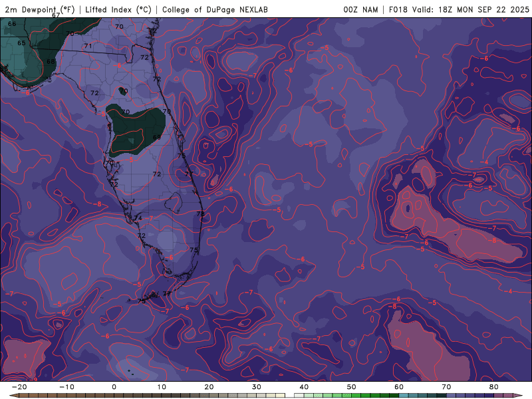The width and height of the screenshot is (532, 399).
Task: Click the "Lifted Index (°C)" title text
Action: pos(118,9)
